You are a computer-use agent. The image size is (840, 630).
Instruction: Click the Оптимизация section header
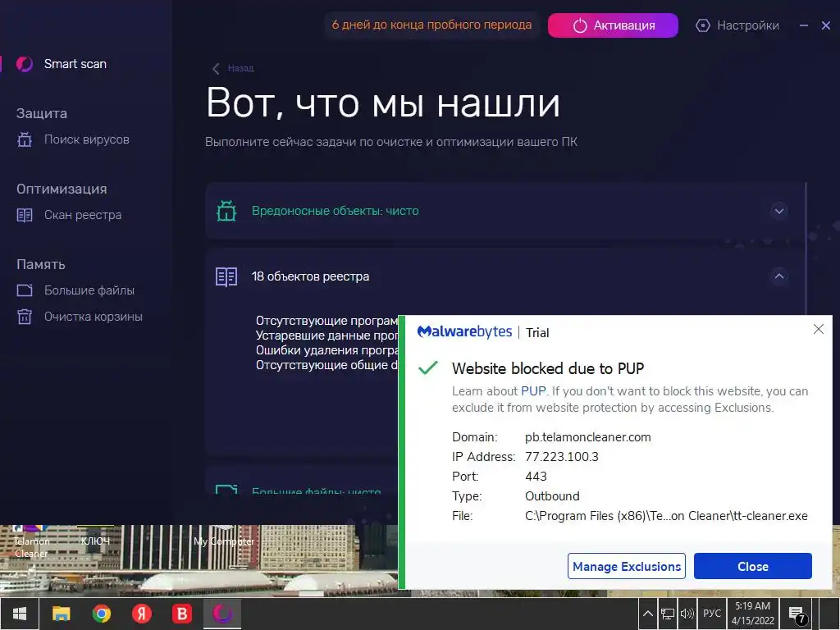click(x=62, y=189)
